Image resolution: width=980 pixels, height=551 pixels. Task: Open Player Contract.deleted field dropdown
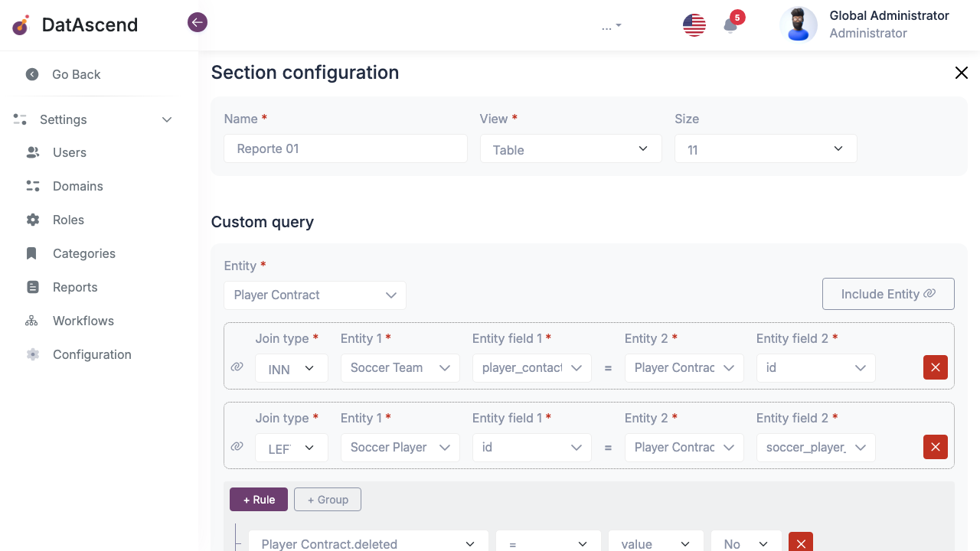368,542
